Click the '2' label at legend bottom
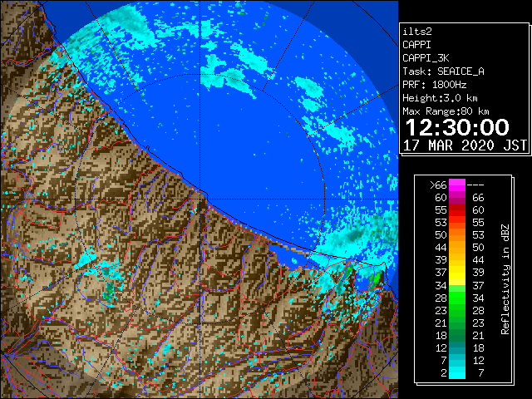Image resolution: width=532 pixels, height=399 pixels. pyautogui.click(x=444, y=372)
